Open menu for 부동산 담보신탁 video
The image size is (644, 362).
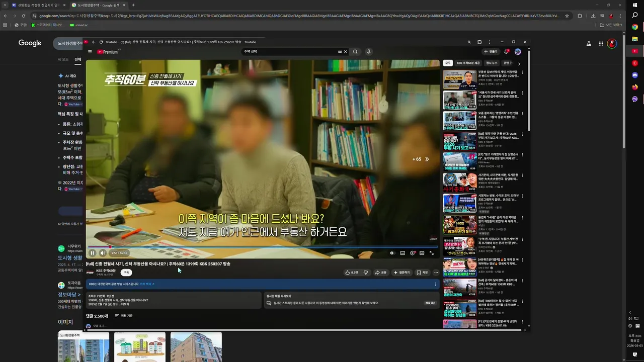click(x=522, y=72)
